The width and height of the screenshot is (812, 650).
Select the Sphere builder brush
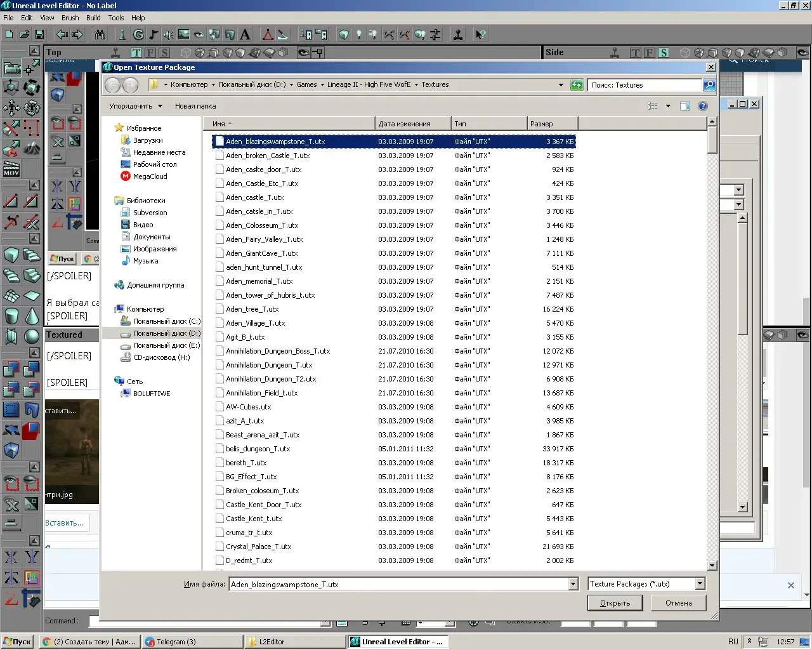(x=32, y=336)
